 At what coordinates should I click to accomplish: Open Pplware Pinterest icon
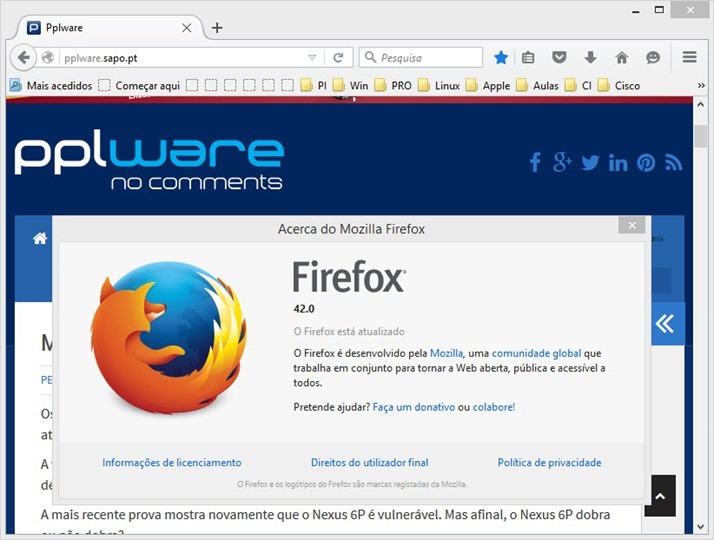(646, 163)
